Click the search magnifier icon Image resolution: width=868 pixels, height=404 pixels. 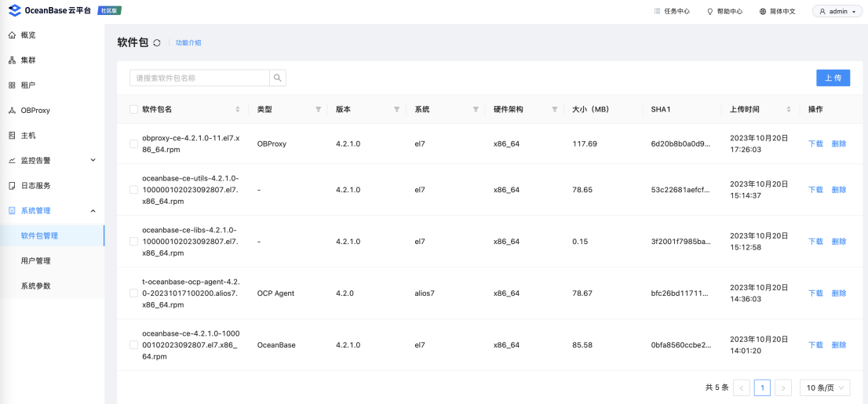tap(277, 78)
